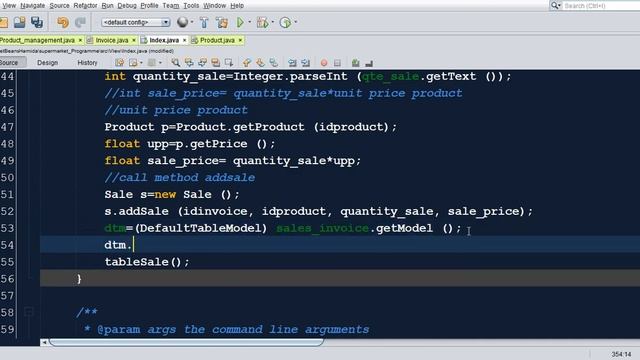Collapse the Javadoc comment fold at line 58
This screenshot has height=360, width=640.
[29, 312]
